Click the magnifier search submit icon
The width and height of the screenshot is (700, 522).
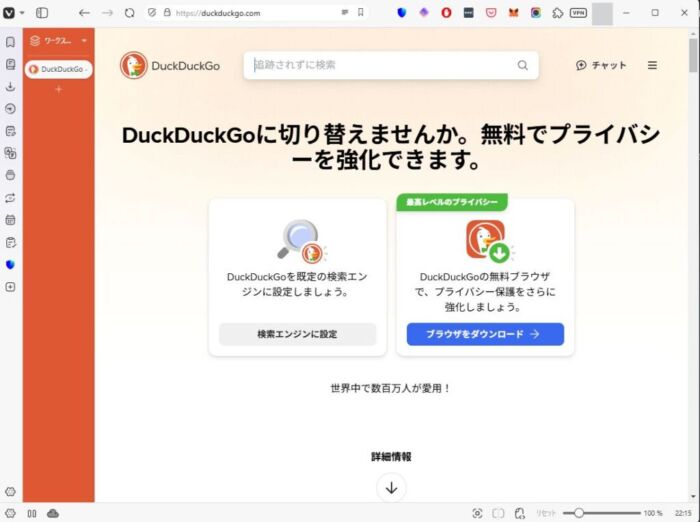522,65
